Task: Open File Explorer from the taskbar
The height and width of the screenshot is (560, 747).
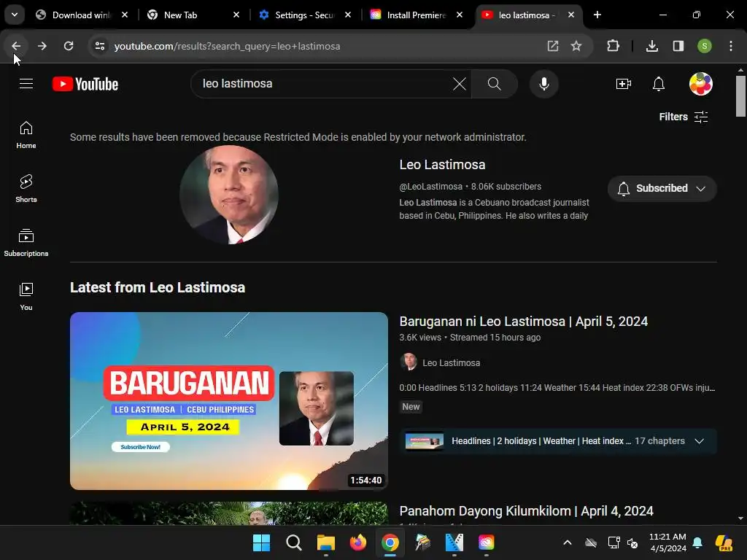Action: tap(326, 542)
